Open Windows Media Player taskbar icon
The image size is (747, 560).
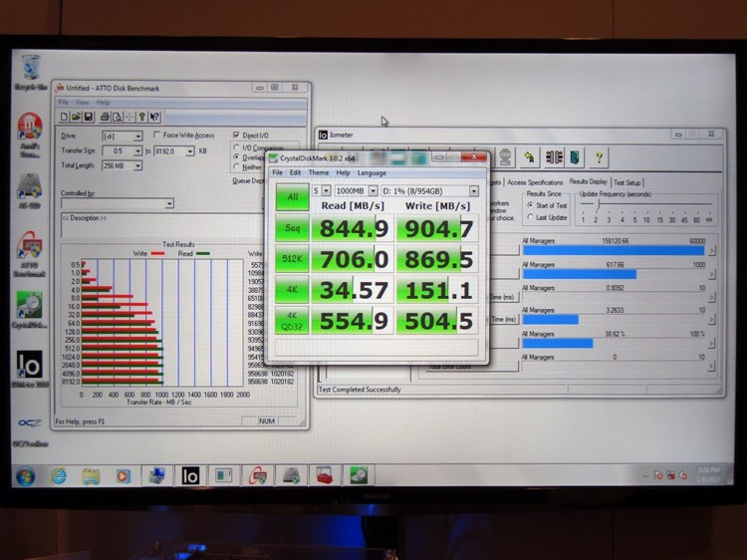[x=123, y=475]
